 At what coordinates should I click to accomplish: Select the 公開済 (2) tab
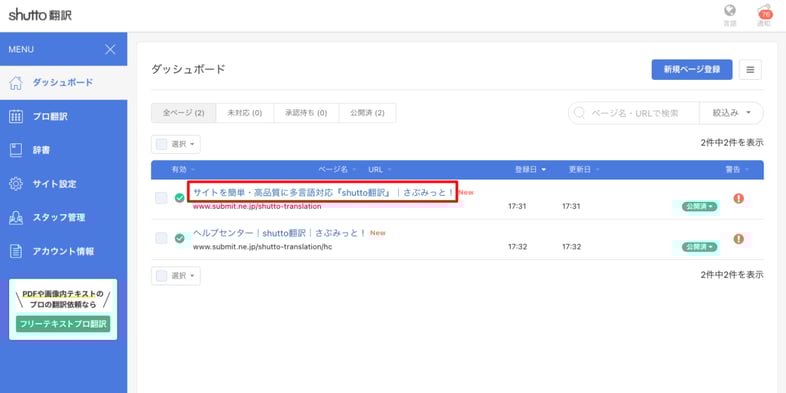(367, 113)
